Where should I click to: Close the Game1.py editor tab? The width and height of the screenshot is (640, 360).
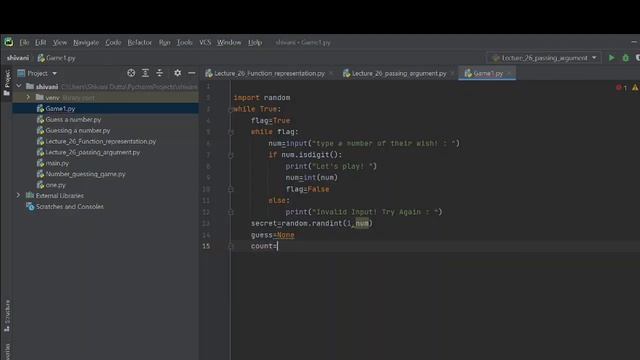tap(509, 73)
